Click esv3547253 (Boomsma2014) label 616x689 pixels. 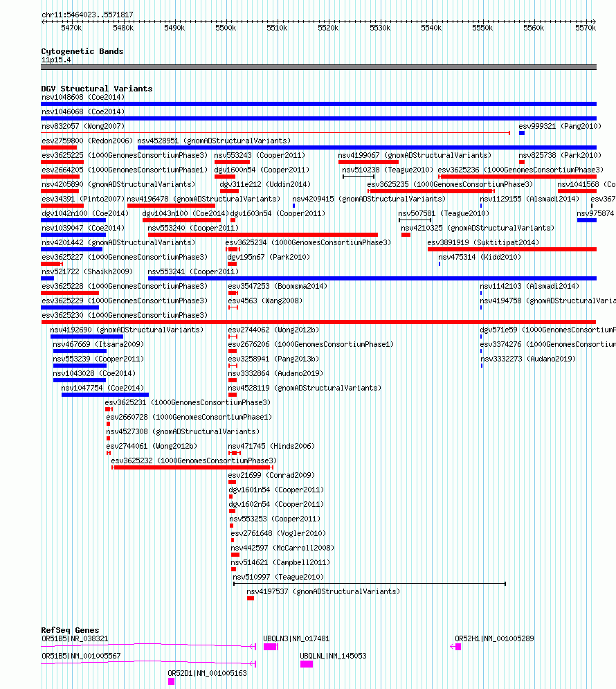pyautogui.click(x=278, y=285)
